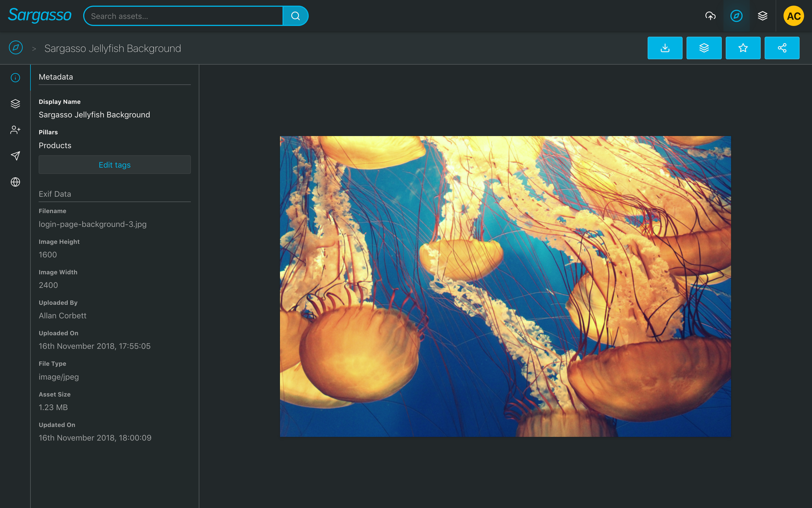This screenshot has height=508, width=812.
Task: Open the compass explore icon in header
Action: [736, 16]
